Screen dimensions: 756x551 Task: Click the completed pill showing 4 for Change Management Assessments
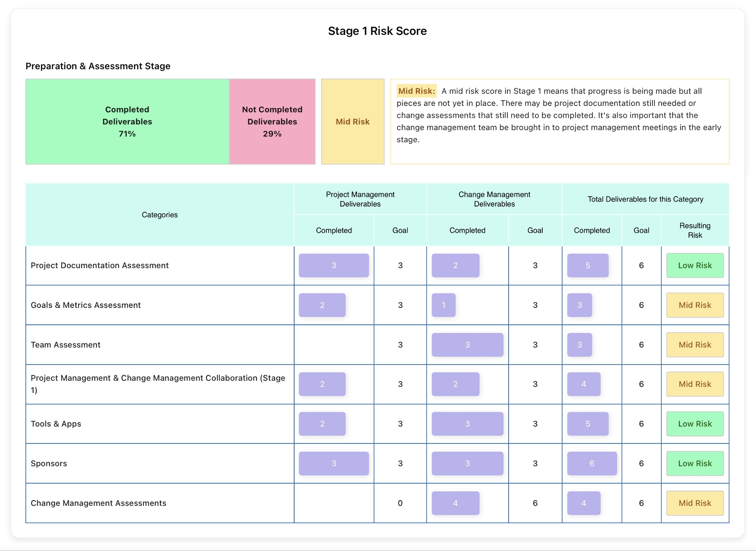click(584, 503)
